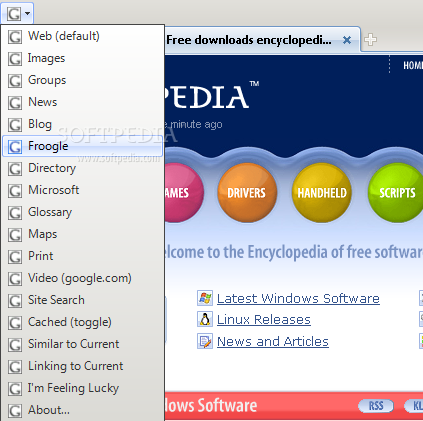Click the Google icon beside About...
The image size is (423, 421).
pos(15,411)
